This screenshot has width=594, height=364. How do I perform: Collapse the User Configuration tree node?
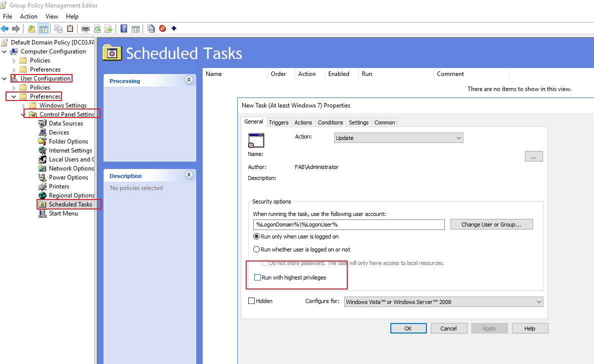coord(5,78)
